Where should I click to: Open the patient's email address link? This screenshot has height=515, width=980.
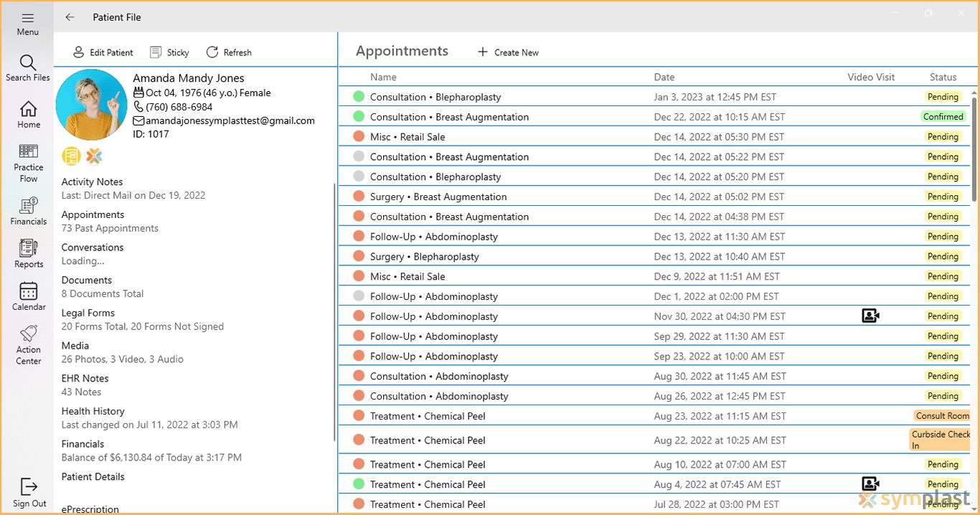click(x=224, y=121)
